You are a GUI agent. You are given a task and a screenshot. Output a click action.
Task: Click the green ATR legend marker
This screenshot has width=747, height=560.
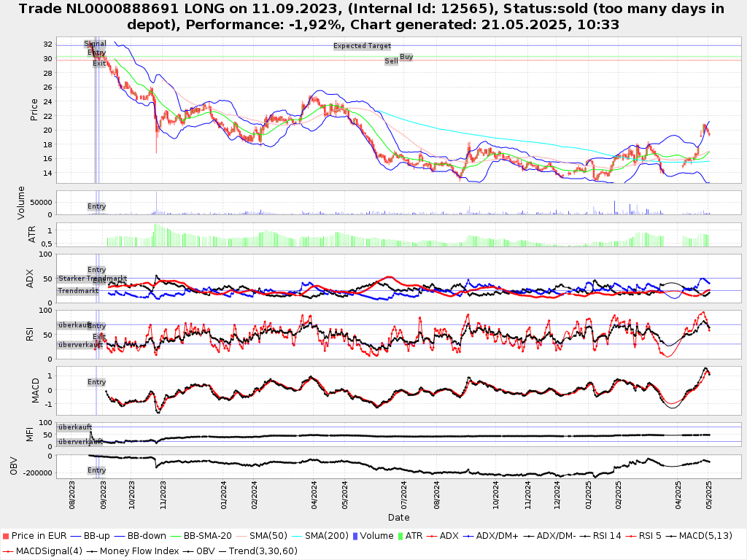click(x=400, y=536)
